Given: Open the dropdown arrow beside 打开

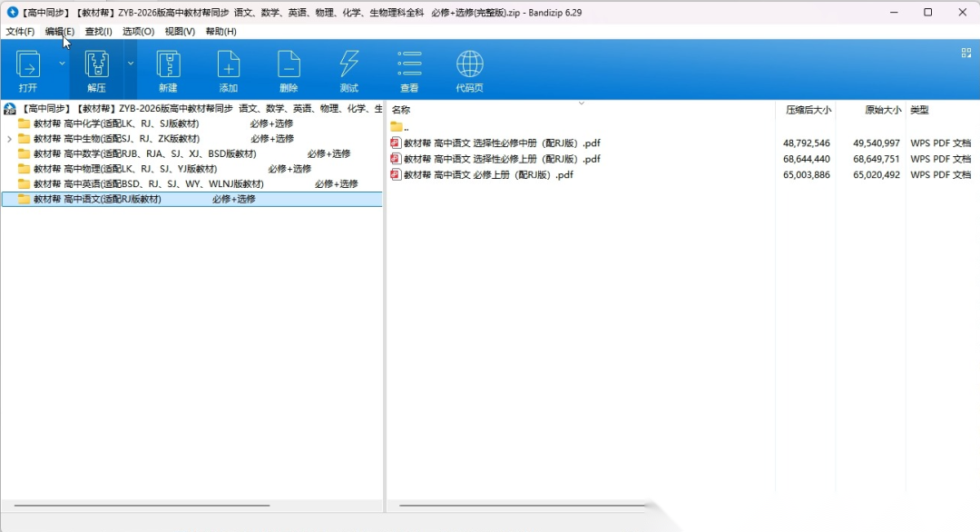Looking at the screenshot, I should click(x=62, y=64).
